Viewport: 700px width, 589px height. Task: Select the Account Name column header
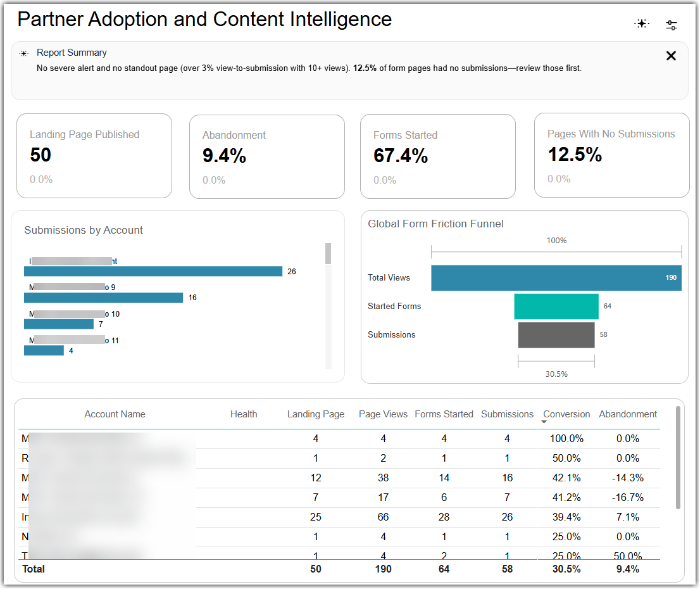[x=115, y=414]
